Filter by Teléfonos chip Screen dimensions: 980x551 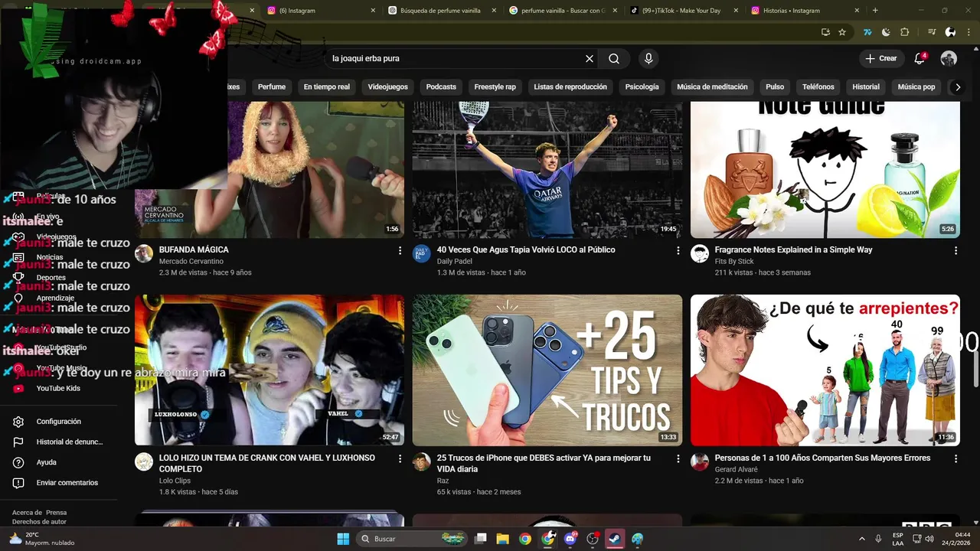[x=818, y=86]
